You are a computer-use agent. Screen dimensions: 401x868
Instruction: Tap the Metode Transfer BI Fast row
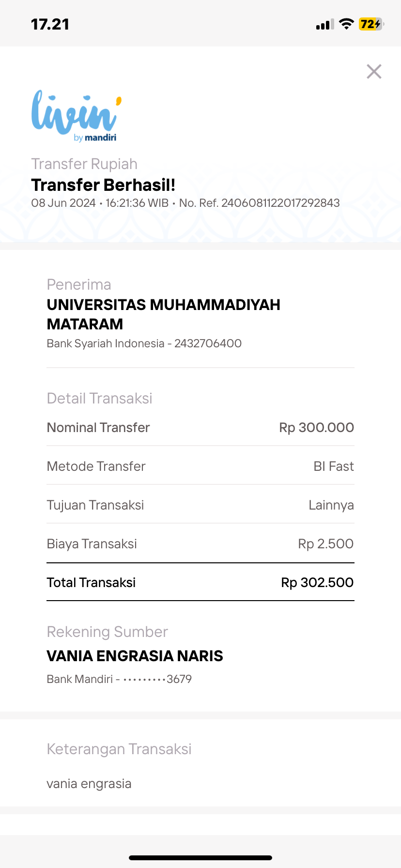pos(200,466)
